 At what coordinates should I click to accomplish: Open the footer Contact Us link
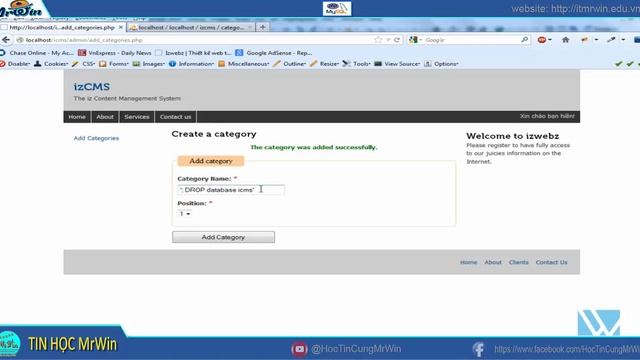click(551, 262)
